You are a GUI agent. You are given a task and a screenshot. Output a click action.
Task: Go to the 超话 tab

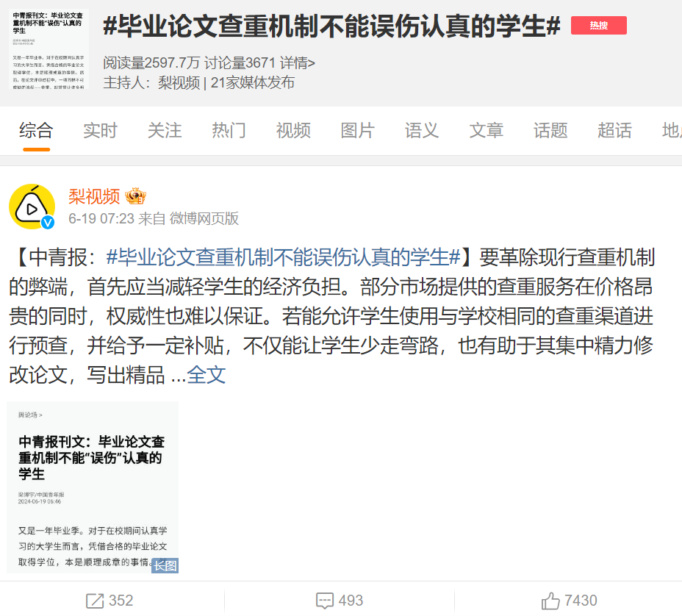[x=614, y=131]
